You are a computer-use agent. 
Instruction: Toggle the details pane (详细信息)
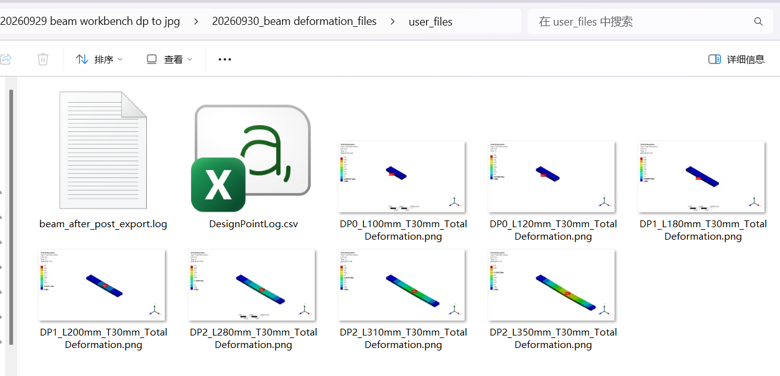pos(736,59)
